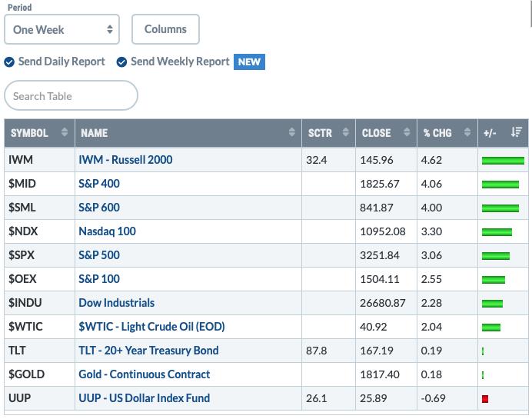Click the SCTR value 26.1
The width and height of the screenshot is (532, 419).
[x=317, y=398]
